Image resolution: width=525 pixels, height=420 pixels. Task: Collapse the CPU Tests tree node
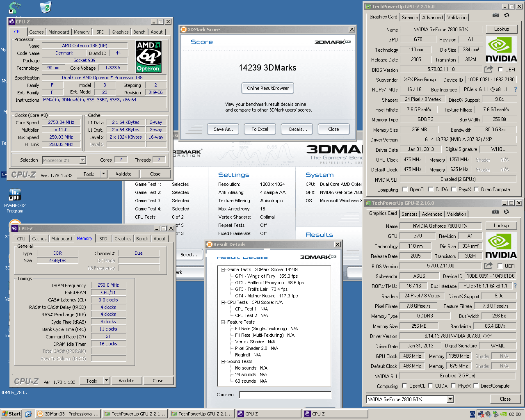pos(223,302)
